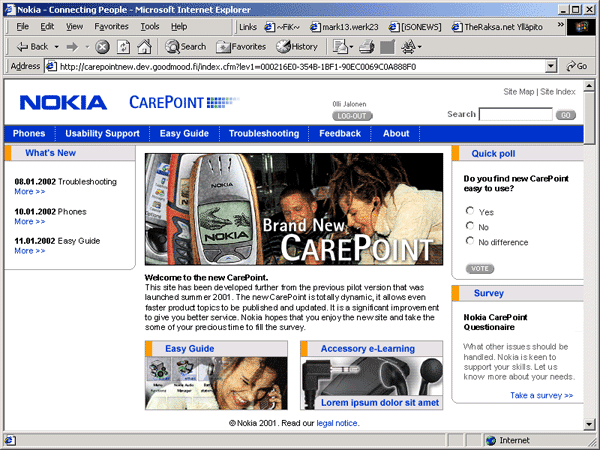Click the Back navigation arrow
This screenshot has height=450, width=600.
pos(32,46)
